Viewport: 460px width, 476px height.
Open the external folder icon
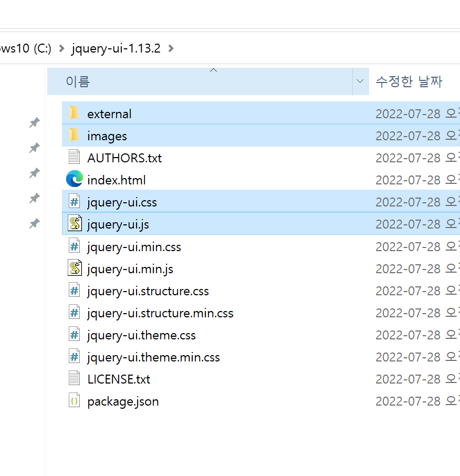74,113
